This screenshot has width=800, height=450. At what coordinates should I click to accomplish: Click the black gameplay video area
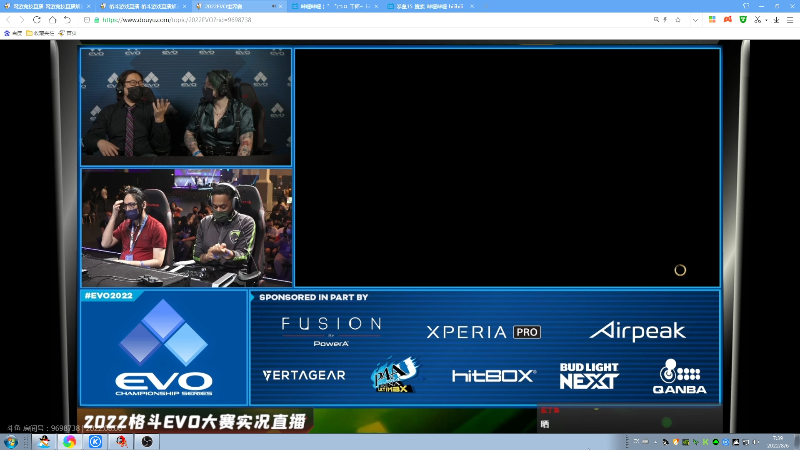(507, 168)
